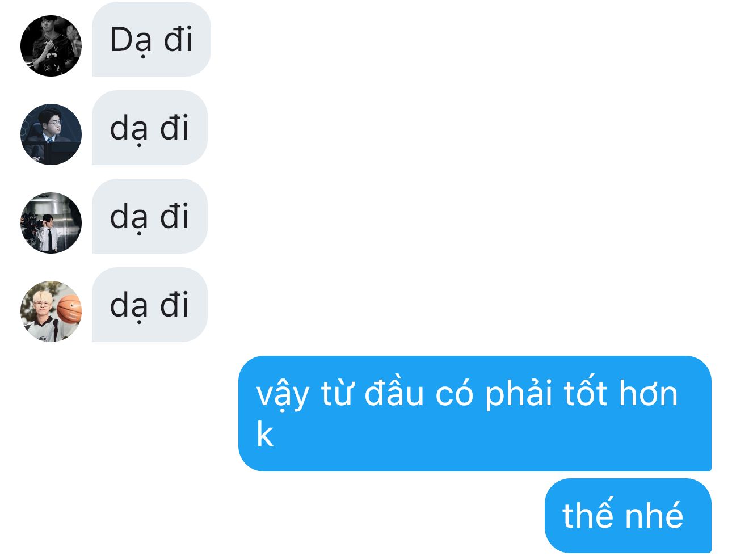Open the black-and-white profile avatar at top

point(51,46)
